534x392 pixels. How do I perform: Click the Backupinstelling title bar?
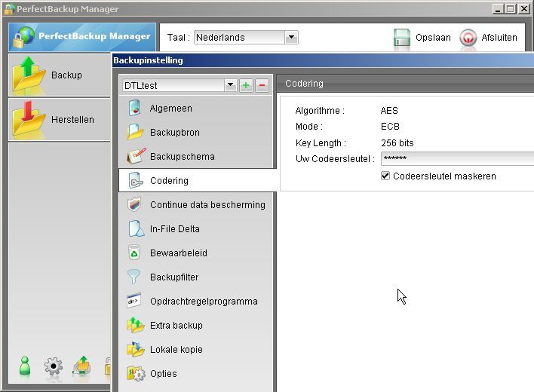[x=324, y=60]
